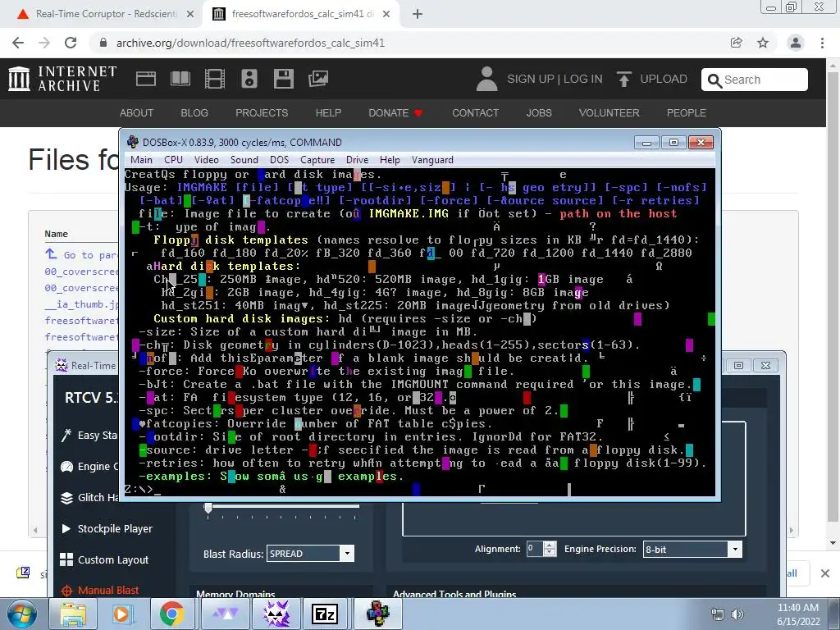This screenshot has height=630, width=840.
Task: Open the Images icon
Action: pyautogui.click(x=318, y=79)
